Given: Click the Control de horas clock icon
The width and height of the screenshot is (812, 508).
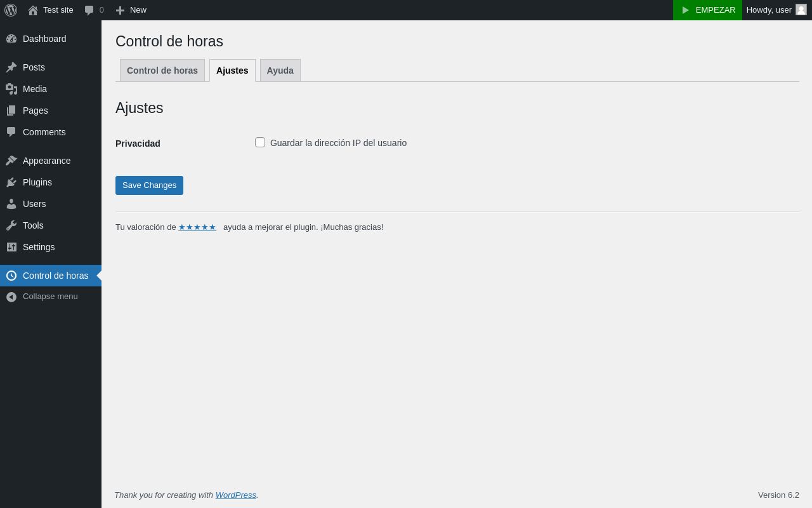Looking at the screenshot, I should pyautogui.click(x=11, y=276).
